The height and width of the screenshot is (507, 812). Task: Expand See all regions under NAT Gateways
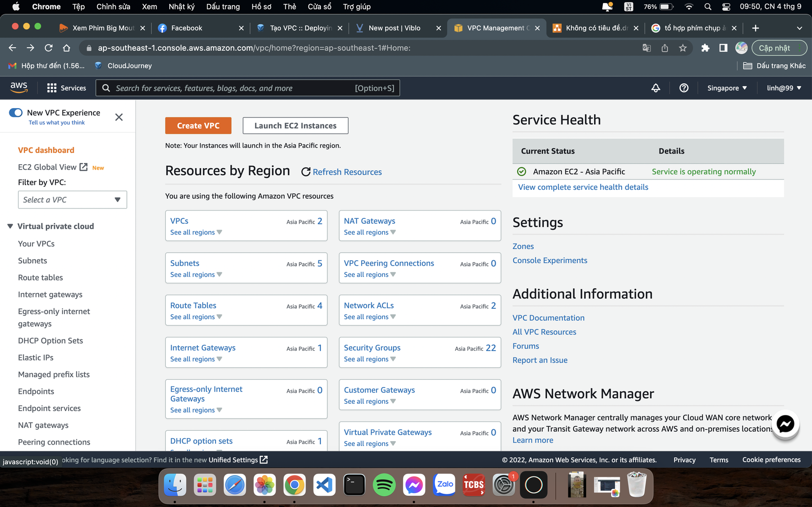coord(370,232)
